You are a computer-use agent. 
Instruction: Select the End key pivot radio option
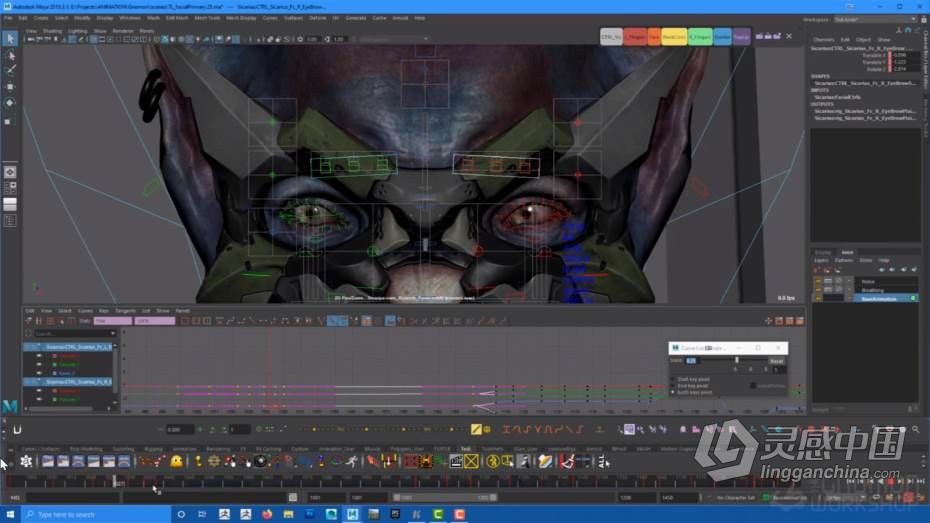click(x=673, y=385)
